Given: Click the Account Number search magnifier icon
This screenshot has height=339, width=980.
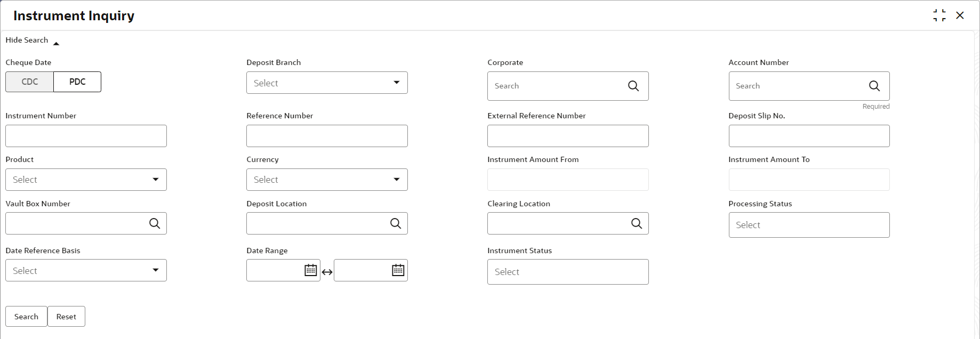Looking at the screenshot, I should coord(874,86).
